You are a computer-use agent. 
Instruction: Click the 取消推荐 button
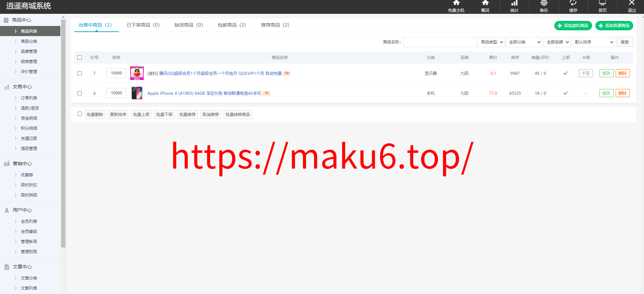211,115
